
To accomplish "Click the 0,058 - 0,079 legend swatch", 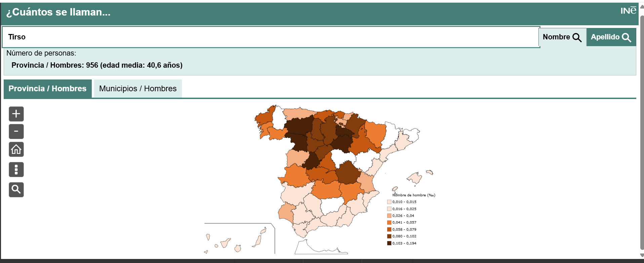I will coord(389,229).
